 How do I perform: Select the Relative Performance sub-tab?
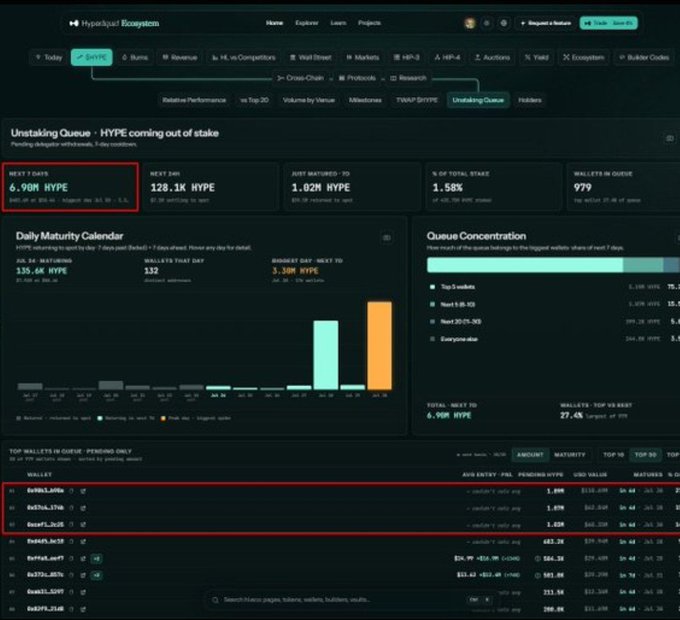pos(194,100)
